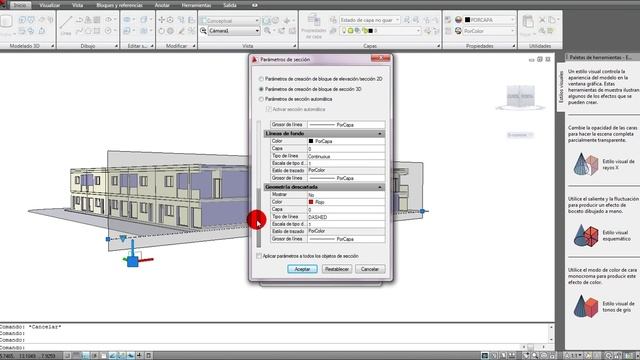Choose the Estilo visual de rayos X icon

coord(585,164)
